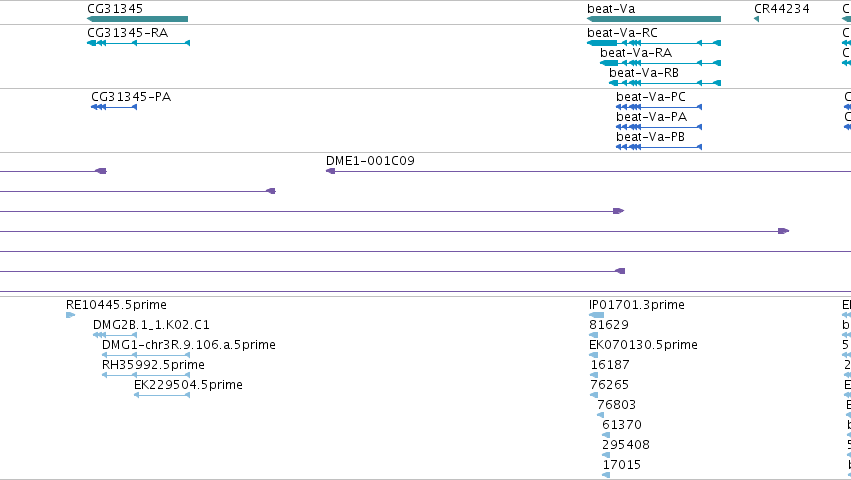Select beat-Va-PC protein label
Image resolution: width=851 pixels, height=480 pixels.
(x=651, y=97)
